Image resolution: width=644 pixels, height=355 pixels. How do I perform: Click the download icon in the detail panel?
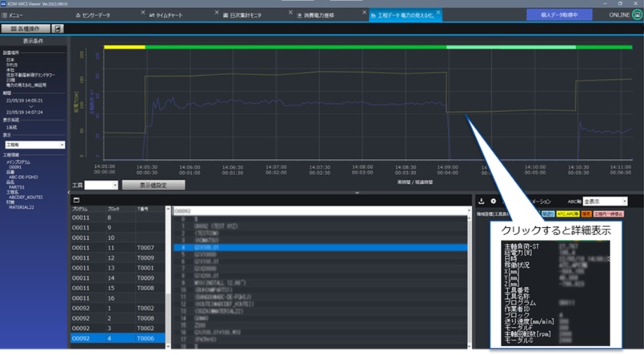coord(482,201)
